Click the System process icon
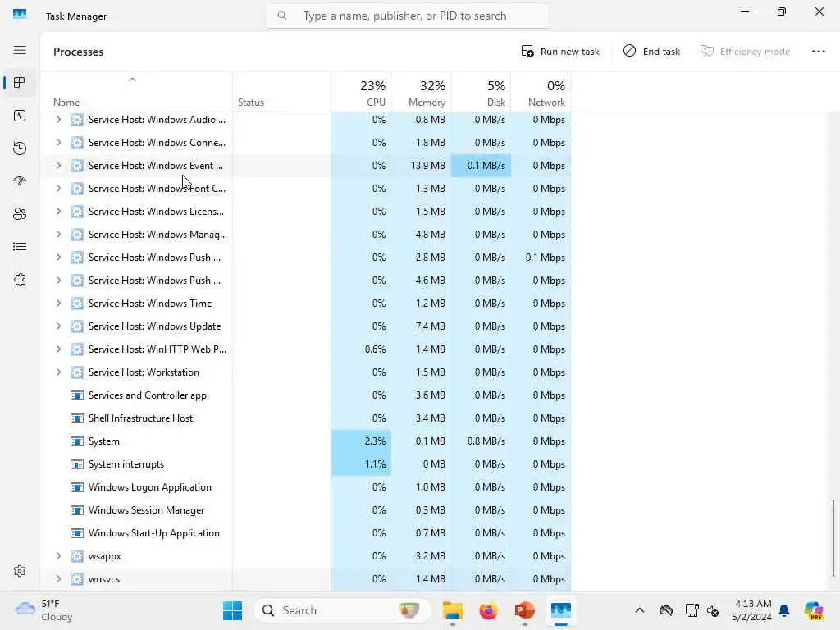The image size is (840, 630). [77, 441]
